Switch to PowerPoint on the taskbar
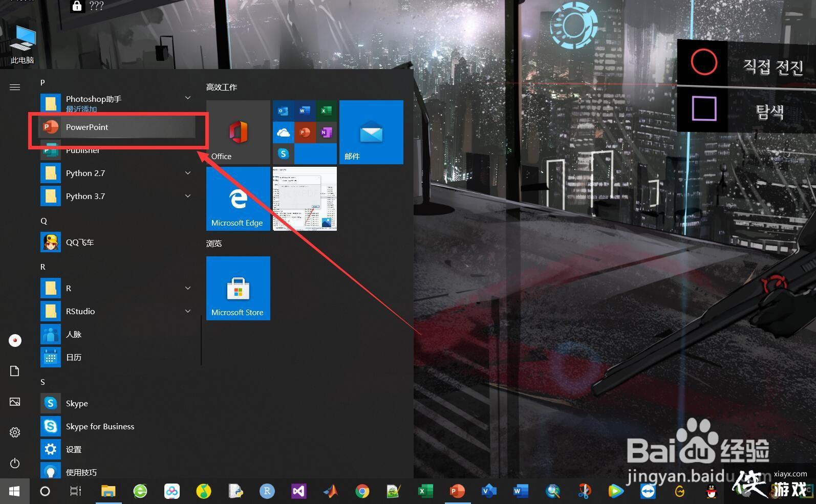The height and width of the screenshot is (504, 816). 457,491
